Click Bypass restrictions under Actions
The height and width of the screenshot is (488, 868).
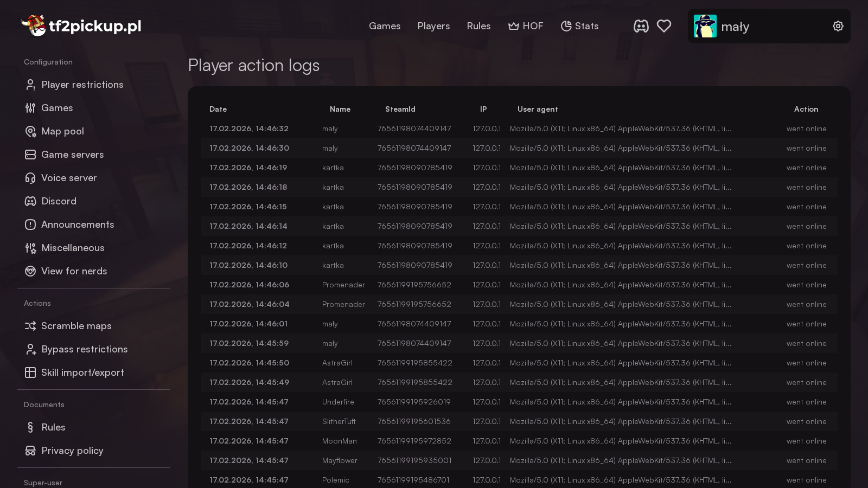[x=84, y=349]
